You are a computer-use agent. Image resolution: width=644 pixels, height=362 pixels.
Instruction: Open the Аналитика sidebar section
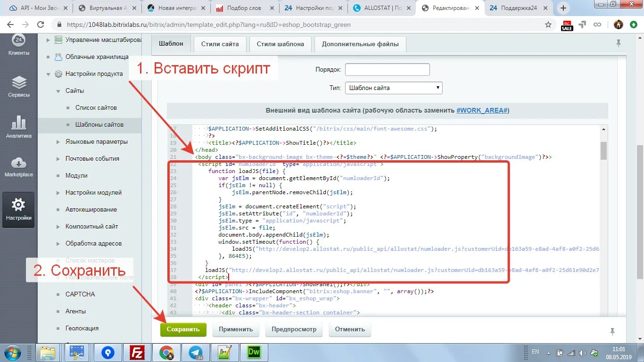coord(19,127)
